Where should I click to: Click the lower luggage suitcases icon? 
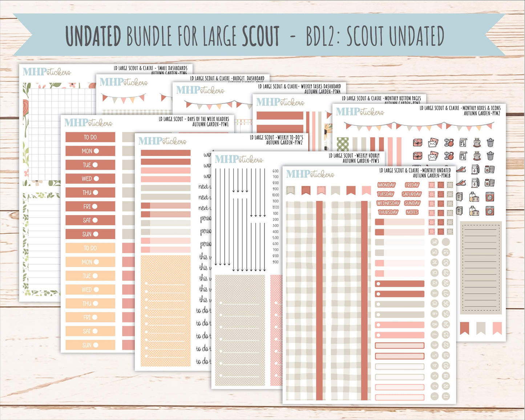pos(474,211)
